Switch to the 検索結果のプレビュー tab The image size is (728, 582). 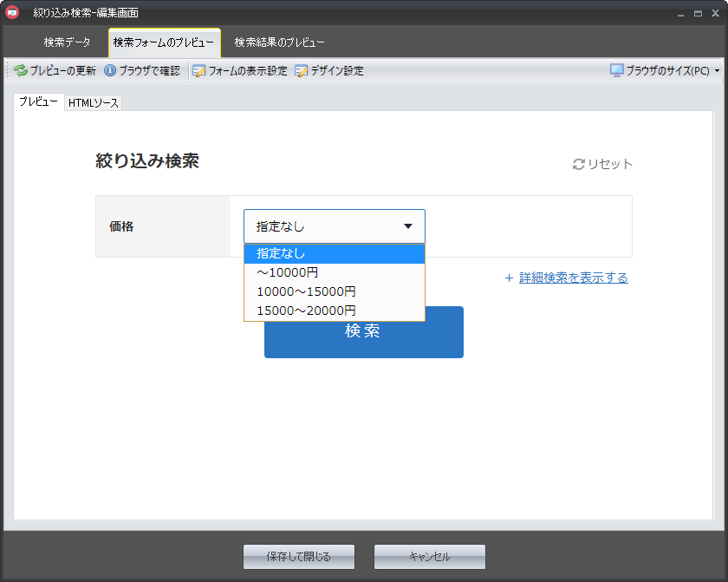click(279, 43)
